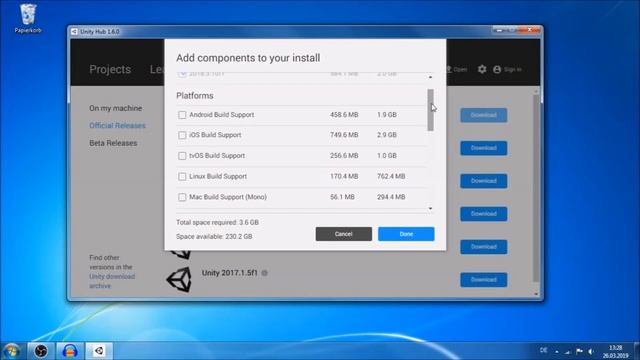Click DE language indicator in tray

pos(543,350)
